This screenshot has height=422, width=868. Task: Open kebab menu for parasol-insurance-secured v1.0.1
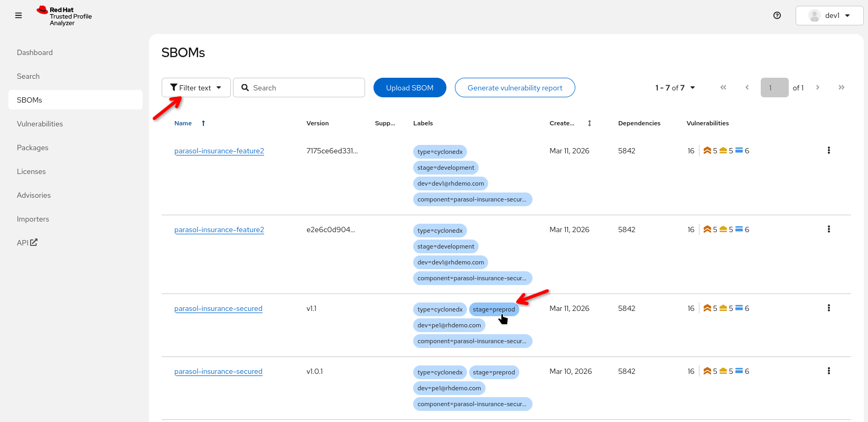point(828,371)
